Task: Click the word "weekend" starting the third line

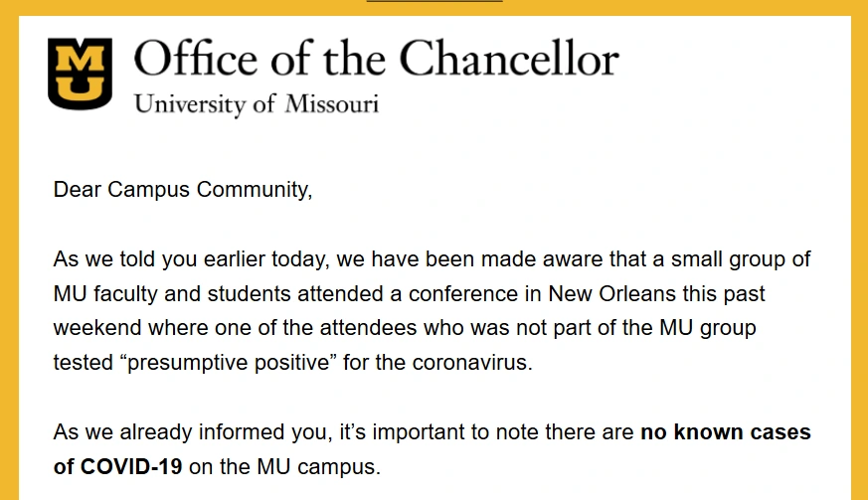Action: pos(96,328)
